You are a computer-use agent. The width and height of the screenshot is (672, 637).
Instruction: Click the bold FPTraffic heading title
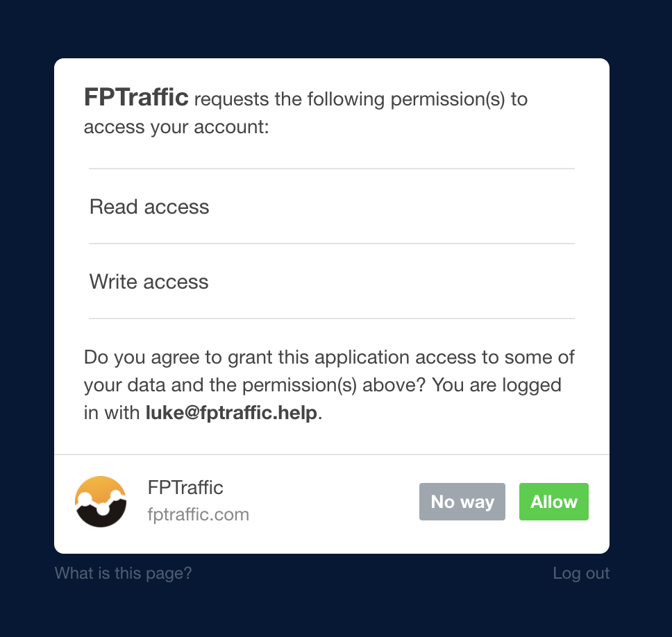[x=136, y=97]
